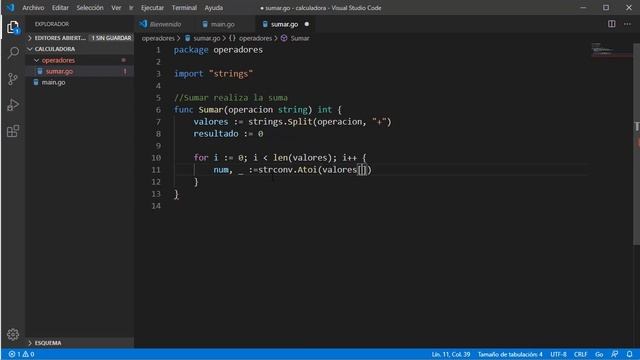
Task: Open the Ayuda menu
Action: (214, 8)
